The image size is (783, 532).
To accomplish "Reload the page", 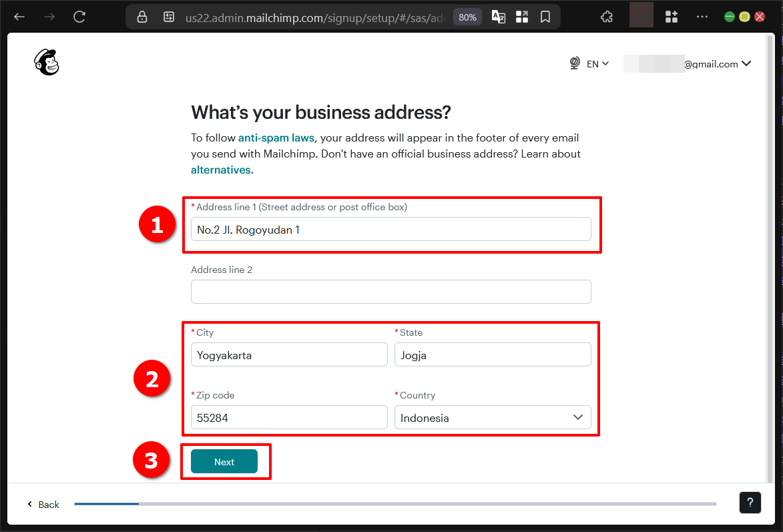I will pos(79,17).
